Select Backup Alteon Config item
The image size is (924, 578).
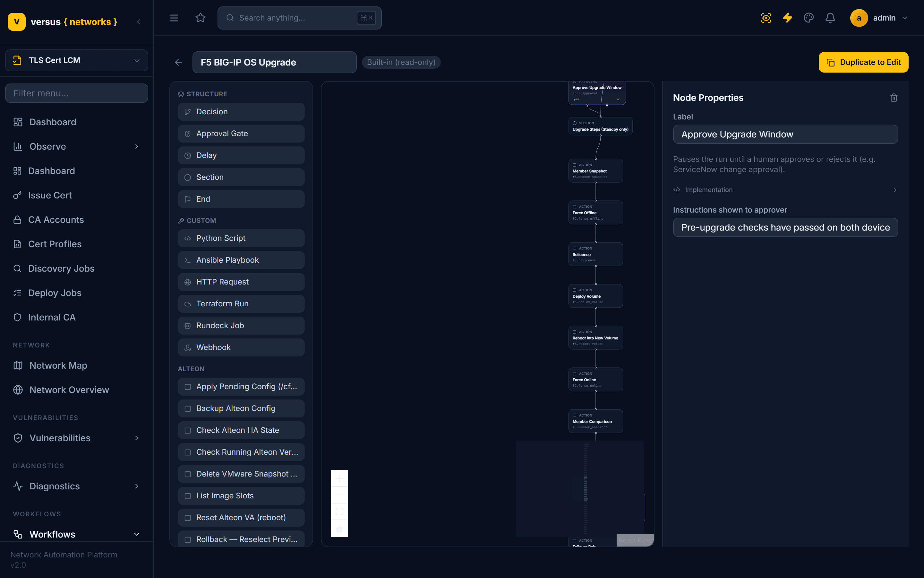(241, 408)
